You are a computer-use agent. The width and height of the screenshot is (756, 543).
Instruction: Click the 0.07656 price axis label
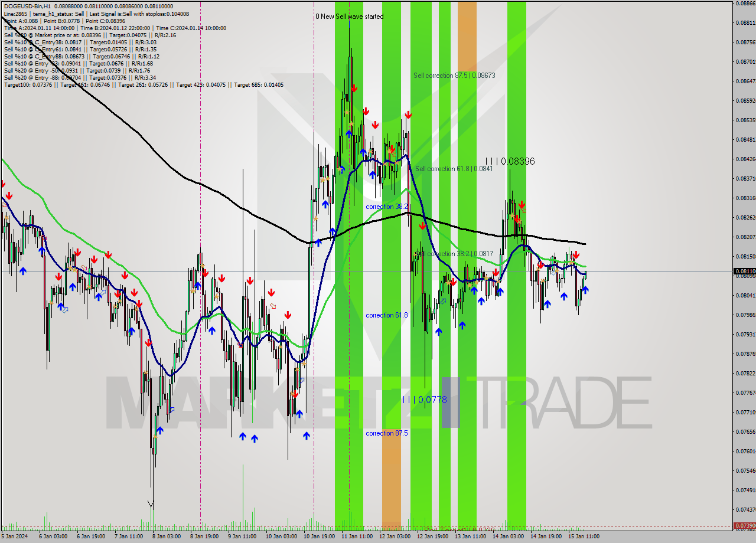pos(746,431)
